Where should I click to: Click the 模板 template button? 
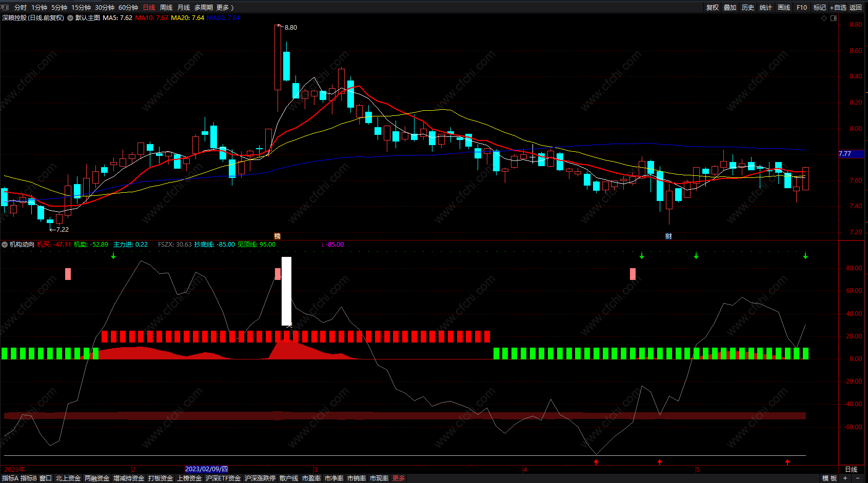click(x=830, y=478)
